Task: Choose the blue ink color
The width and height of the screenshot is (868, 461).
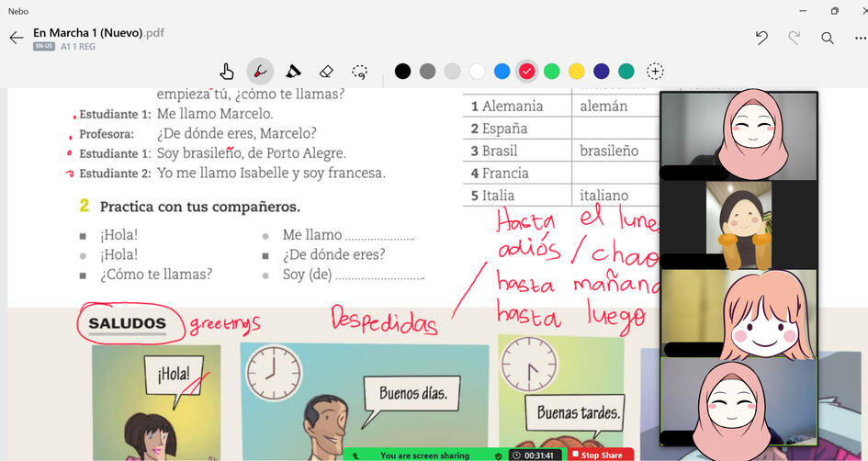Action: coord(502,71)
